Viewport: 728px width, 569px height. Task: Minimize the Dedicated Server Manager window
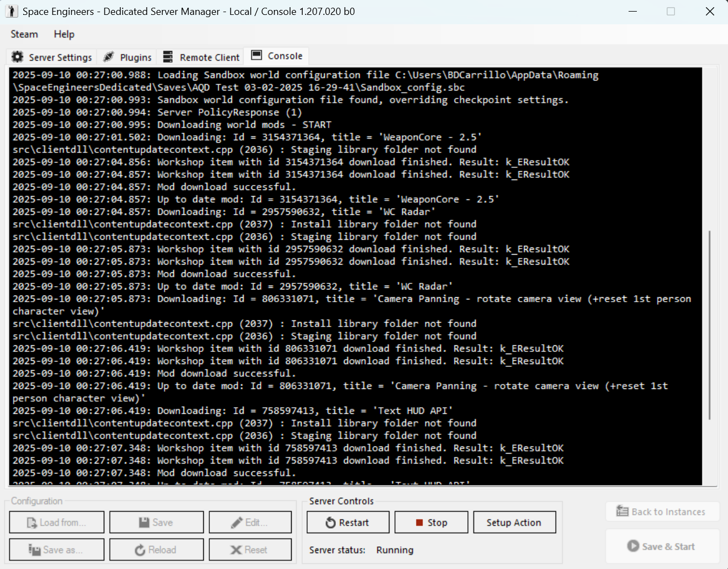tap(633, 11)
